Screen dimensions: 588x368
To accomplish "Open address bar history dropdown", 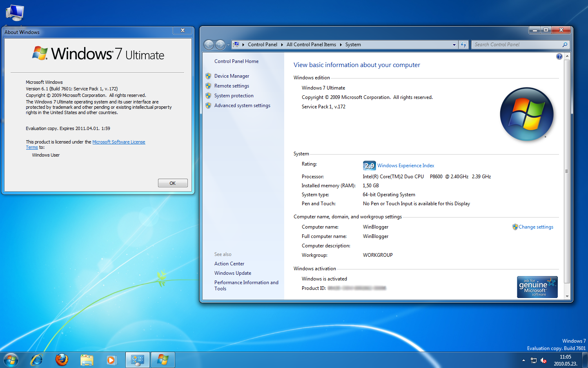I will [x=454, y=45].
